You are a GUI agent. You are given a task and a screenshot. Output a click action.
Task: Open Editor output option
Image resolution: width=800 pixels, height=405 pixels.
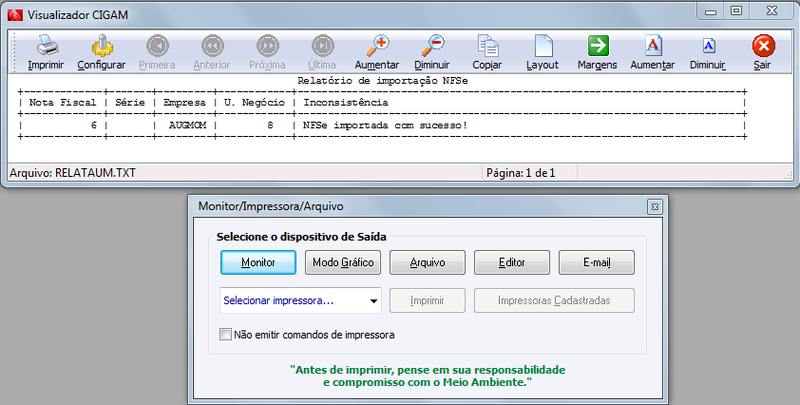pos(512,263)
